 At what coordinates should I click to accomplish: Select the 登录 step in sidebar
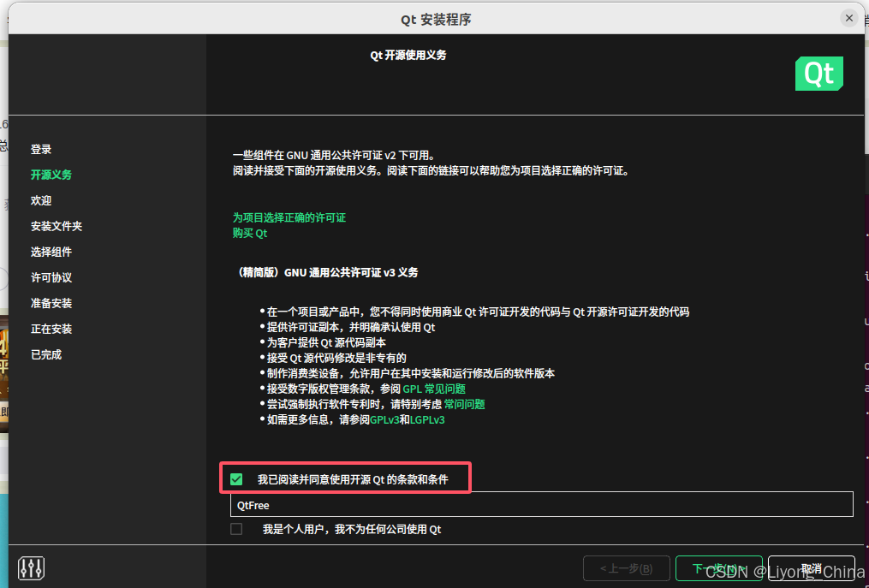coord(41,149)
